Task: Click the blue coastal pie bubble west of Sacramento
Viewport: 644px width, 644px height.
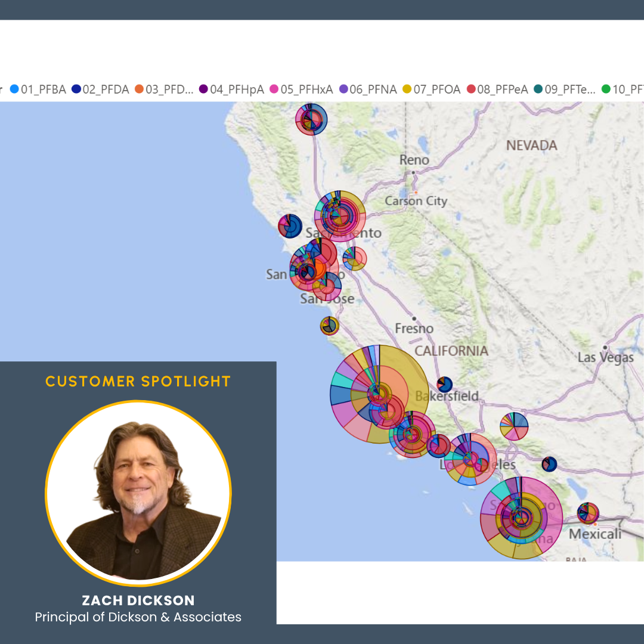Action: (290, 226)
